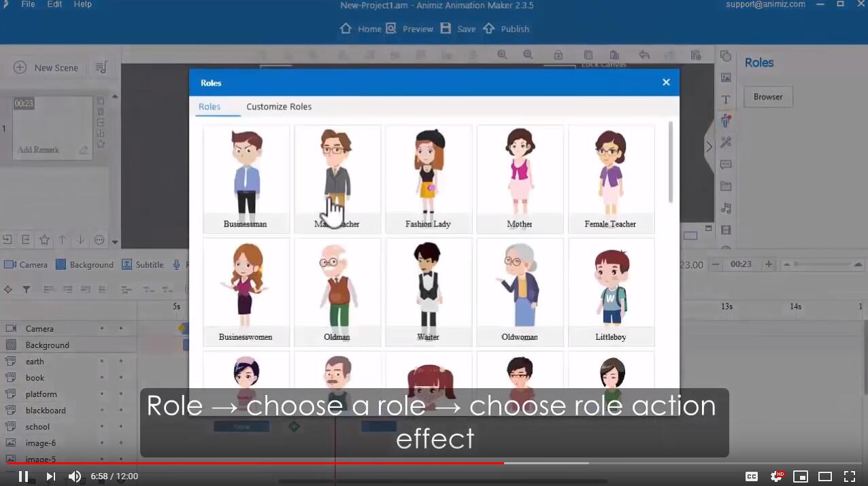
Task: Click zoom out canvas icon
Action: 528,54
